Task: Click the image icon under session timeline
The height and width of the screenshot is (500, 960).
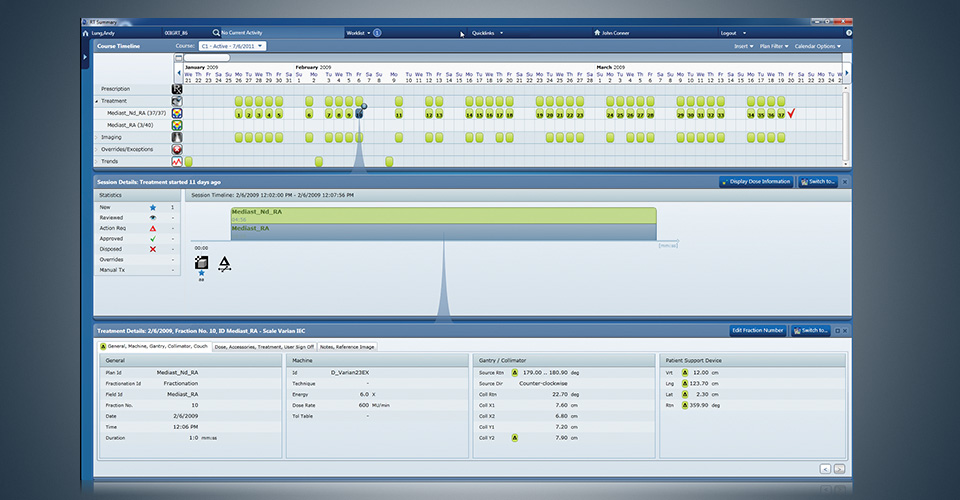Action: tap(201, 263)
